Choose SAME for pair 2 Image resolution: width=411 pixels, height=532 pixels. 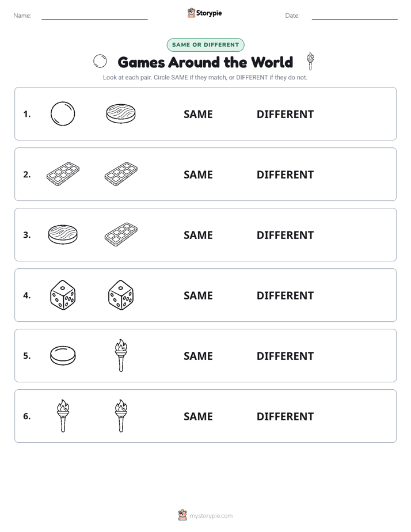point(198,174)
